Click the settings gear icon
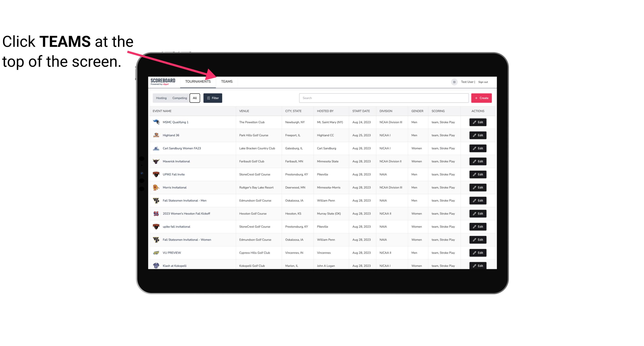Screen dimensions: 644x346 pyautogui.click(x=454, y=82)
